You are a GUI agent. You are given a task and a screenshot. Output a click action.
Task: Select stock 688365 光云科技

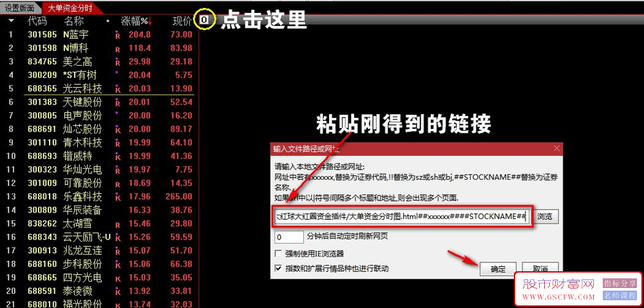click(99, 89)
